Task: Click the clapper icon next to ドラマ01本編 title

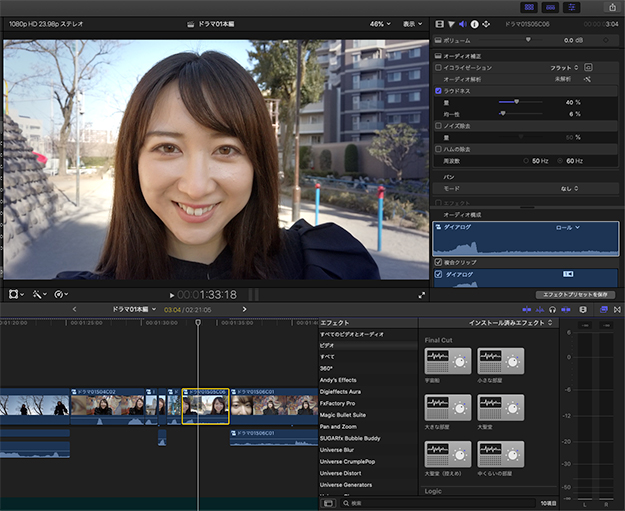Action: [191, 24]
